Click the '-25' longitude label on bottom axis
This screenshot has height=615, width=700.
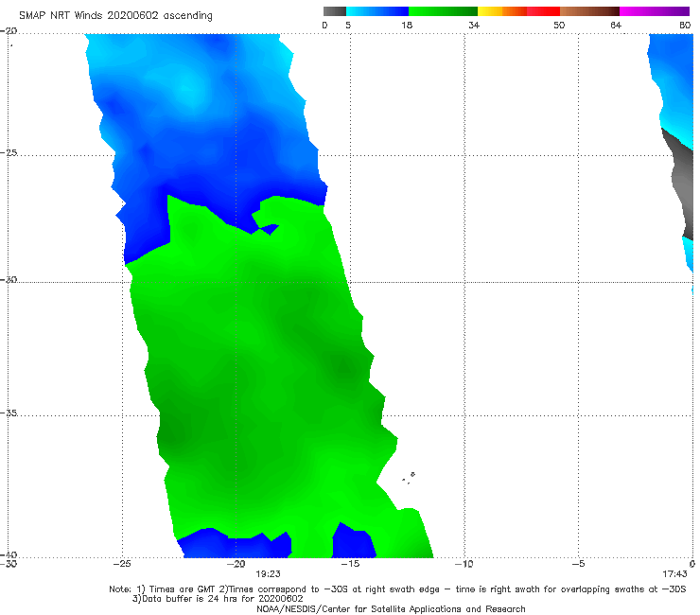click(x=122, y=564)
